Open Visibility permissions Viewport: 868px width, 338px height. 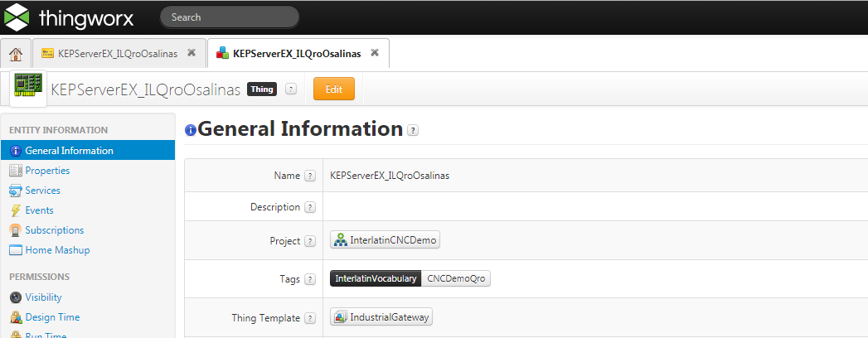pyautogui.click(x=43, y=297)
